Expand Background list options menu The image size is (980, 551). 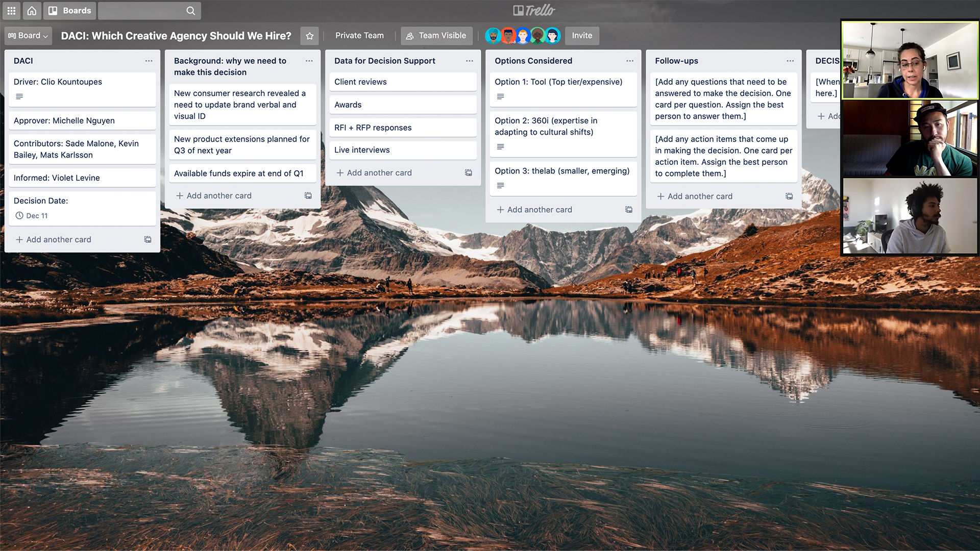pyautogui.click(x=308, y=61)
